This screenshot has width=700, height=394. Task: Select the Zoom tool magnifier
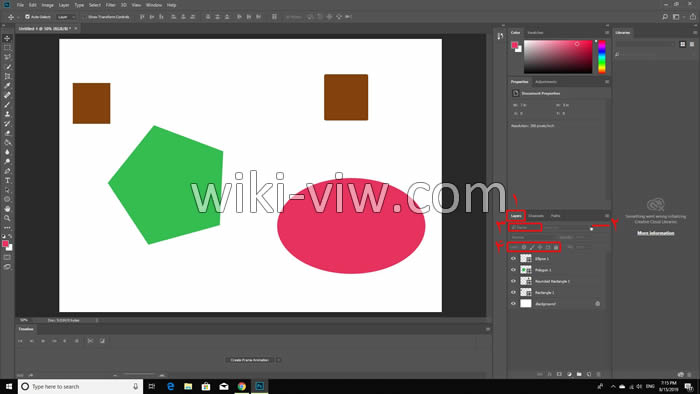[7, 218]
